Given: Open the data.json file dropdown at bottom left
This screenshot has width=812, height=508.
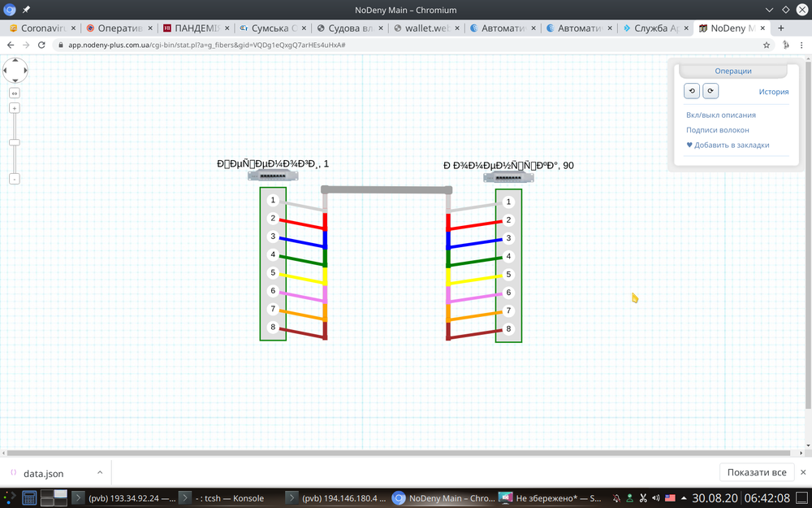Looking at the screenshot, I should point(101,472).
